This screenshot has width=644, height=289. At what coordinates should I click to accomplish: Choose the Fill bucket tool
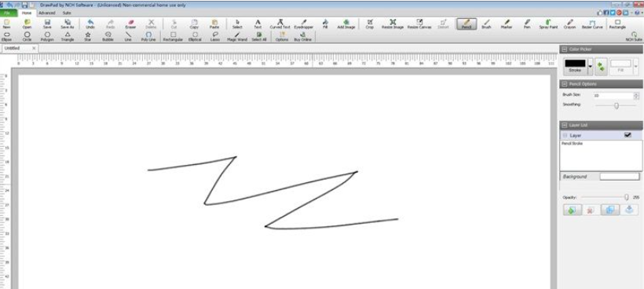[325, 24]
